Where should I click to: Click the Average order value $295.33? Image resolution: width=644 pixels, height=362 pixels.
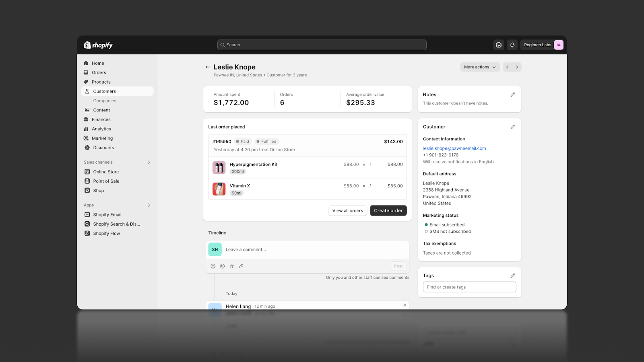(x=361, y=103)
